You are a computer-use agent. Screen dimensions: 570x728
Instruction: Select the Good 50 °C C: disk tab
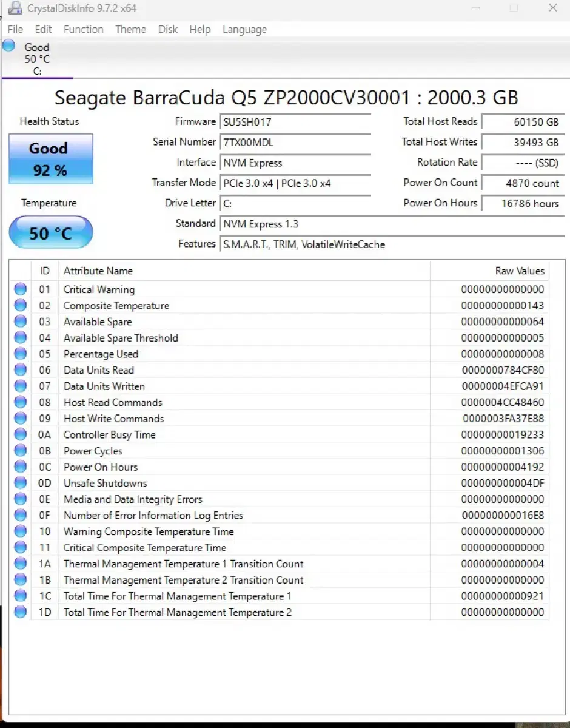coord(37,59)
